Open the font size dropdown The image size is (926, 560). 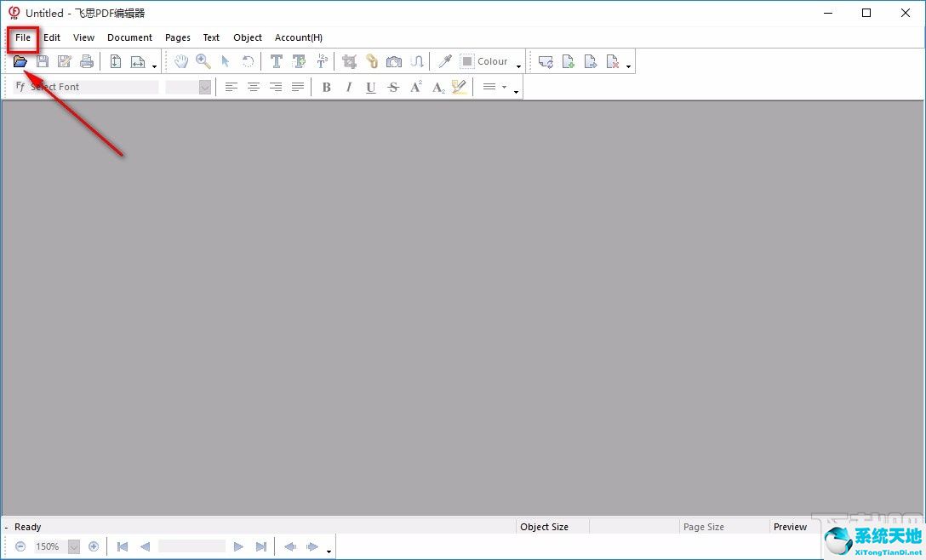pyautogui.click(x=204, y=87)
